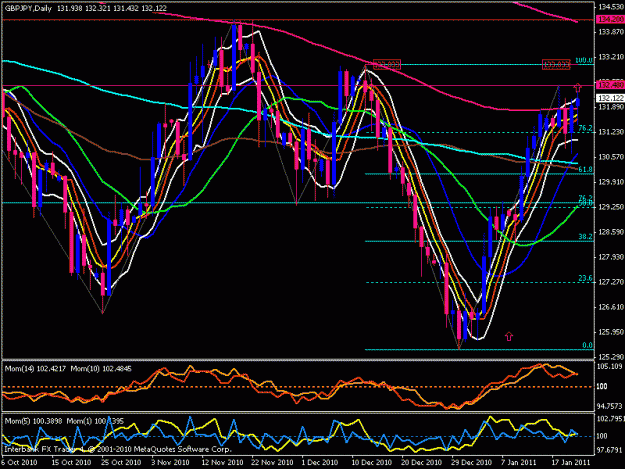Click the 7 Jan 2011 date label
This screenshot has height=469, width=625.
click(519, 463)
